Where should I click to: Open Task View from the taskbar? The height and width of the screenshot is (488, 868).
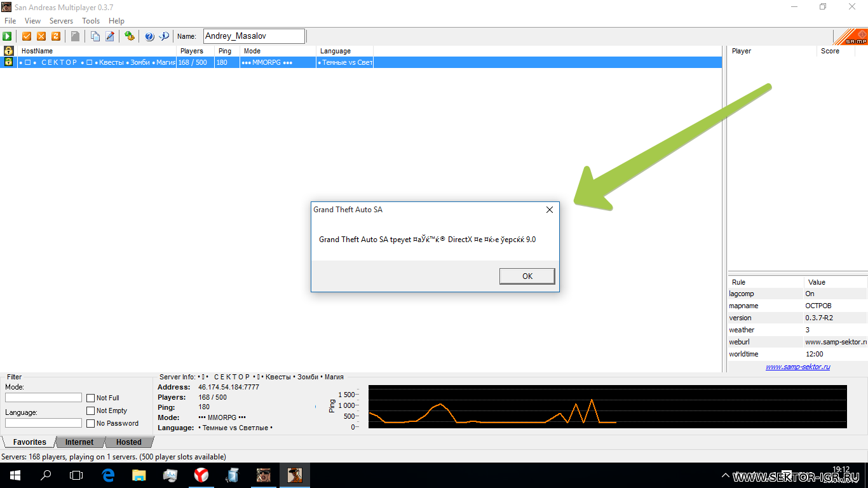[x=76, y=475]
